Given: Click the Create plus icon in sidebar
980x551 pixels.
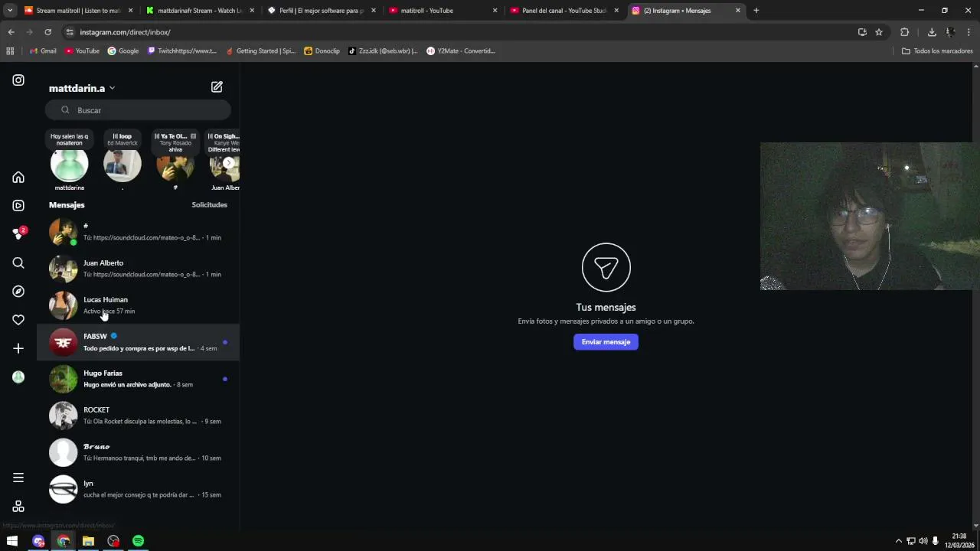Looking at the screenshot, I should click(18, 348).
